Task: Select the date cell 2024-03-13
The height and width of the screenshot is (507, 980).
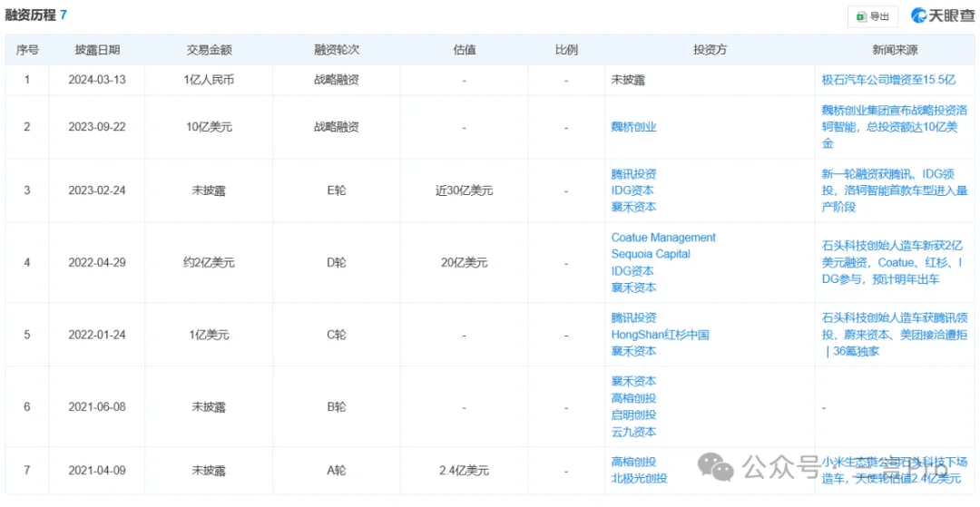Action: (97, 80)
